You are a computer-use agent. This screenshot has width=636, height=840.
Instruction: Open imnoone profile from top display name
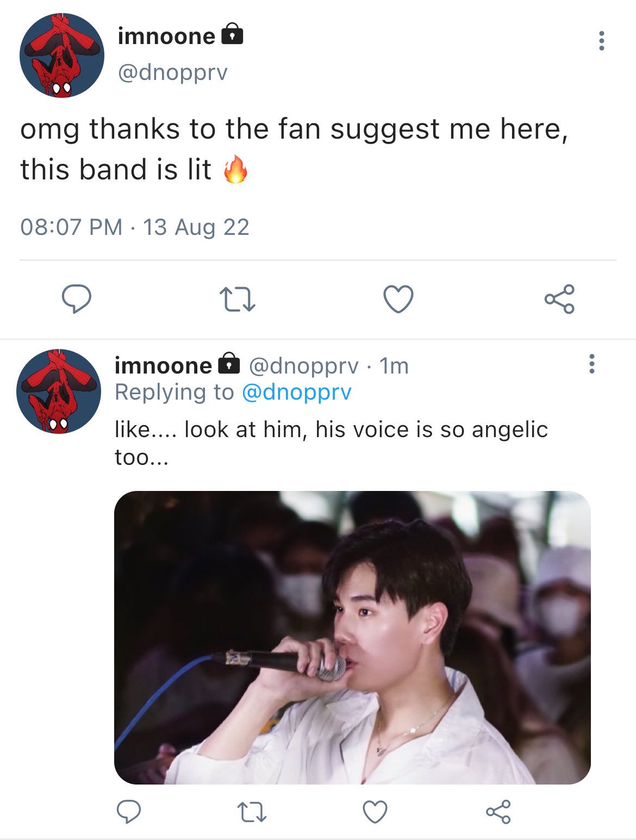166,36
